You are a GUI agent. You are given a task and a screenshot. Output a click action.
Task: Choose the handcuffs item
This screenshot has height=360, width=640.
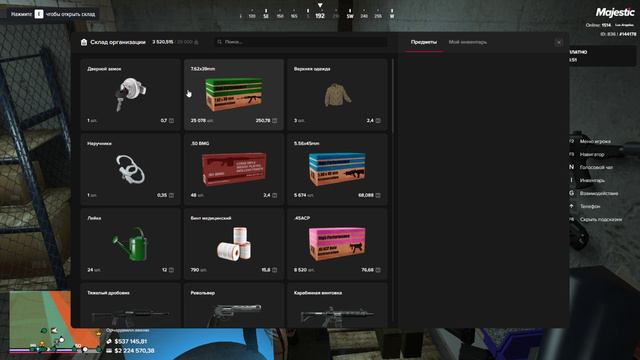click(x=130, y=169)
